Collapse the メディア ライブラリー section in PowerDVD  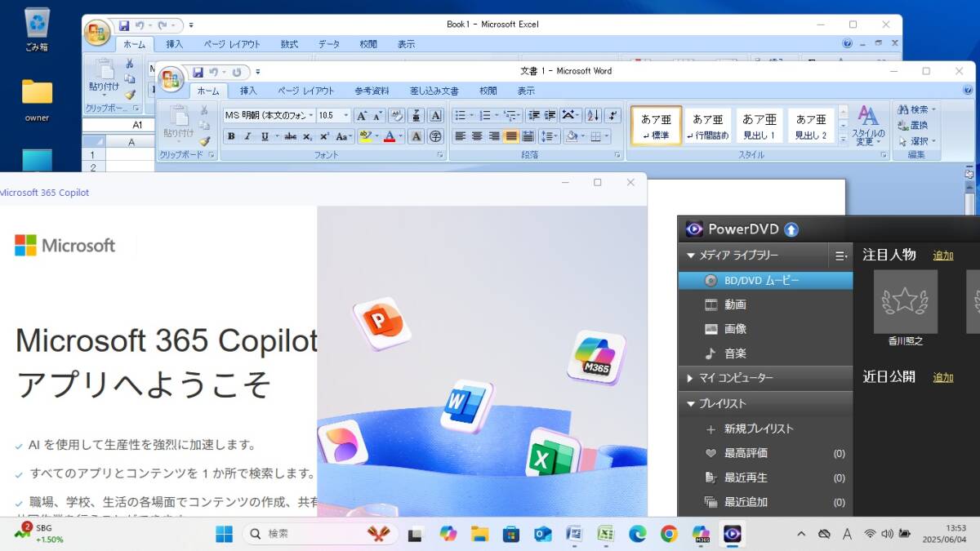point(691,256)
